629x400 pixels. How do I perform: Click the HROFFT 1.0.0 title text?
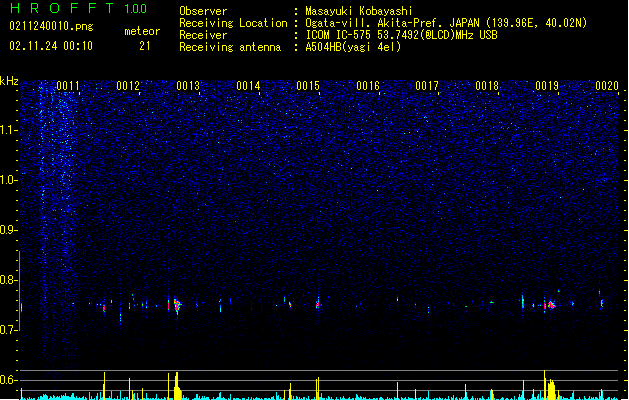click(x=79, y=8)
